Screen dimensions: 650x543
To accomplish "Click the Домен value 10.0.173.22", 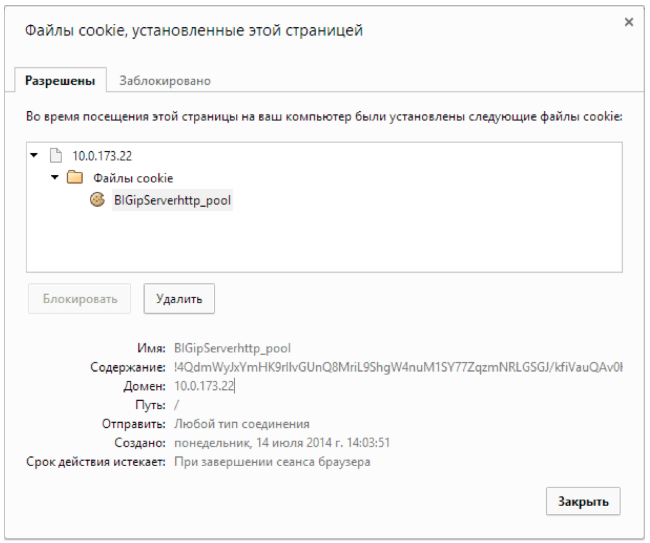I will click(205, 386).
